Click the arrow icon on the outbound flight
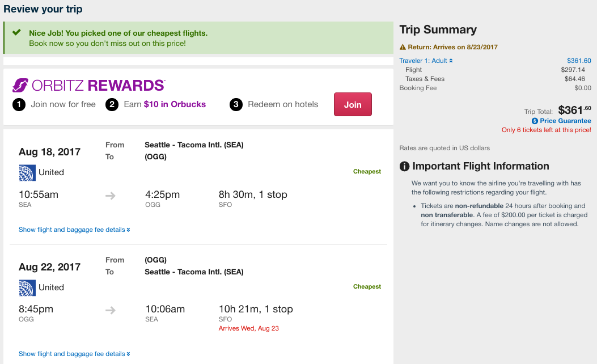 pos(111,196)
